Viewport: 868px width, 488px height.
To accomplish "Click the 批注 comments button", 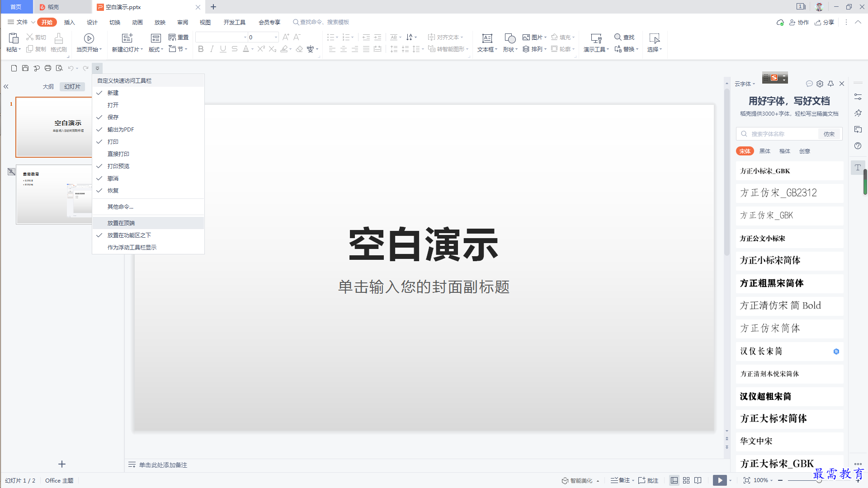I will (x=648, y=480).
